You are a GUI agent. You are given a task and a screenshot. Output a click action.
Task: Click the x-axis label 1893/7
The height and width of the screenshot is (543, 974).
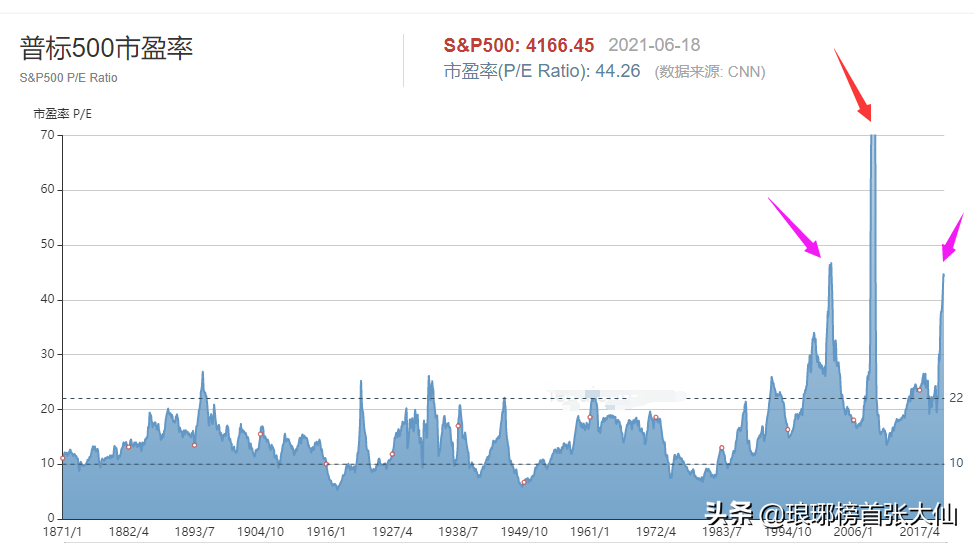(194, 532)
